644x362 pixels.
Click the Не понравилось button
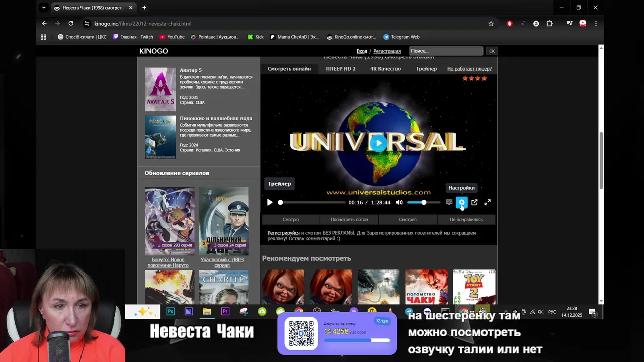point(466,219)
